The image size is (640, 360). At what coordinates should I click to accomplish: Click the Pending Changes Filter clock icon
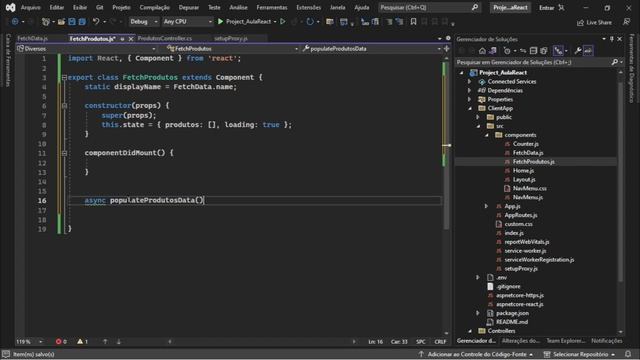click(507, 51)
